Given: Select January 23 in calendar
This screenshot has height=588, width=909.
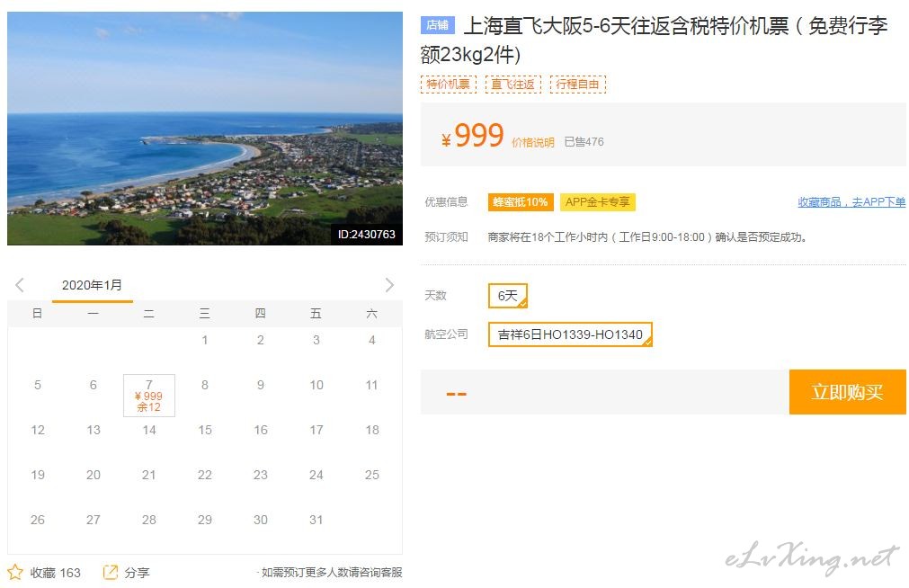Looking at the screenshot, I should [x=261, y=475].
